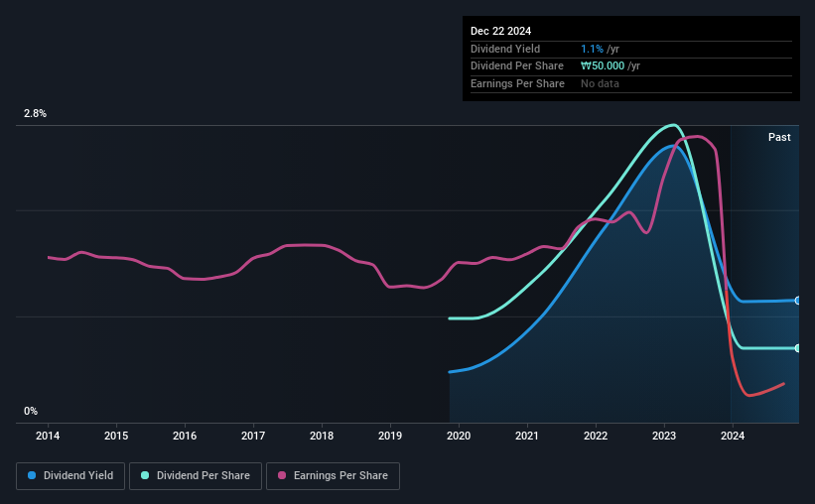Click the 2023 x-axis label

click(664, 436)
